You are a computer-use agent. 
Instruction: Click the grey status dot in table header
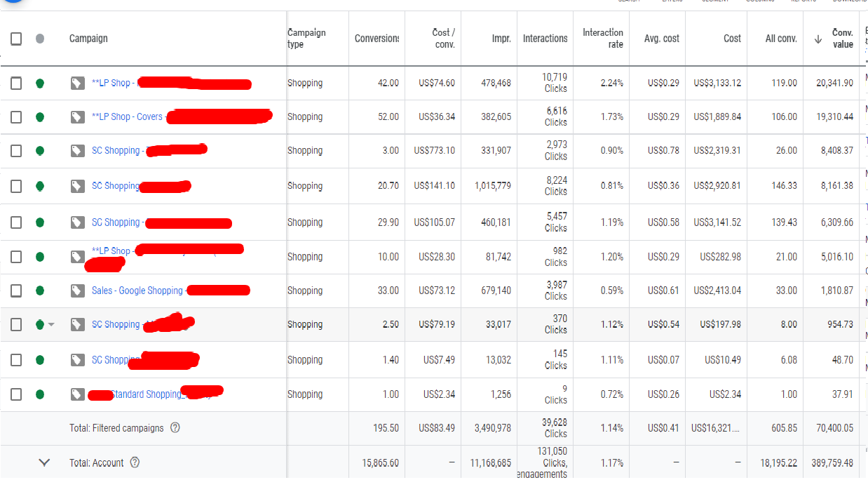[x=40, y=39]
